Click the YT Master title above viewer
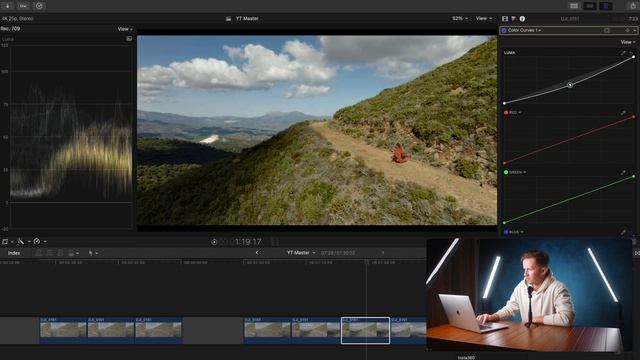The width and height of the screenshot is (640, 360). point(247,18)
